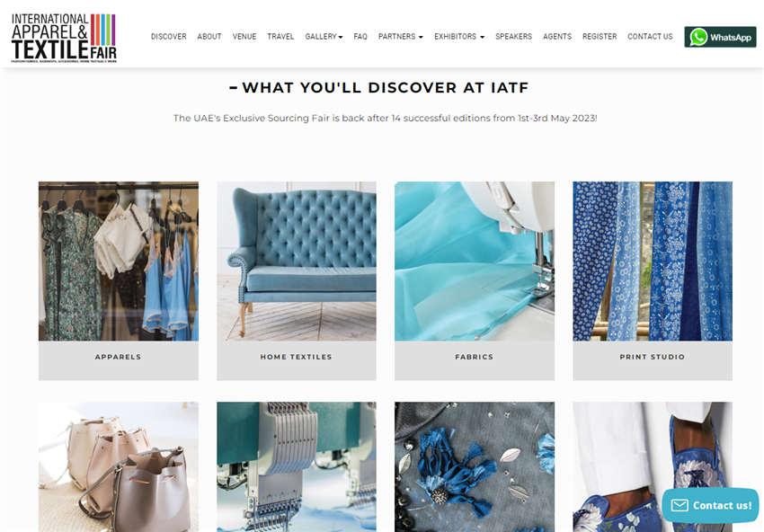Open the Discover menu item

click(x=169, y=37)
